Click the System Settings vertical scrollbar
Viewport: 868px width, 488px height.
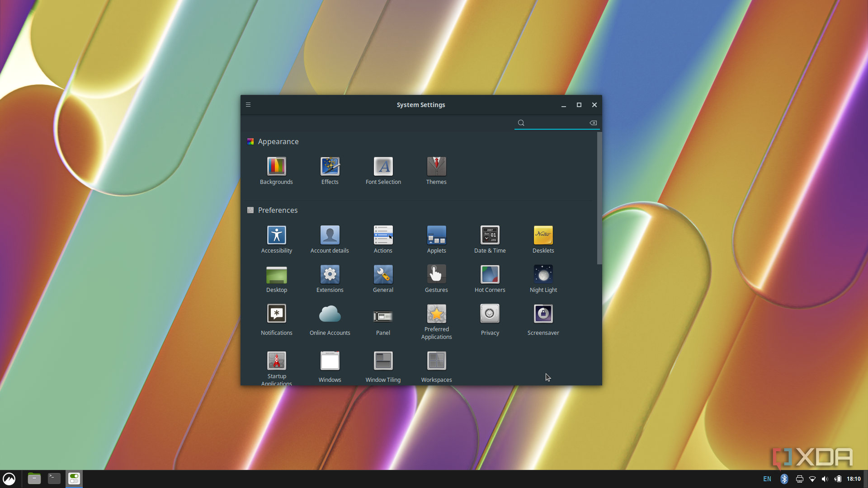coord(599,198)
